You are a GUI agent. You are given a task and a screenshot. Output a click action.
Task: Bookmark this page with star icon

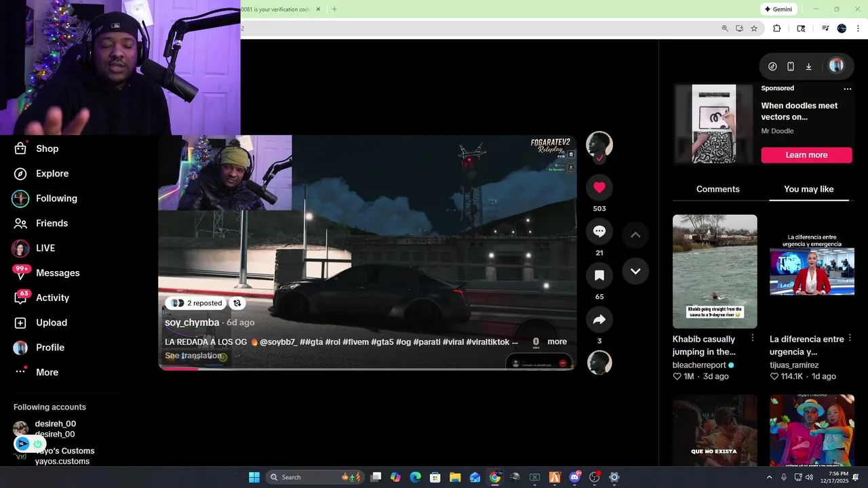pos(754,28)
